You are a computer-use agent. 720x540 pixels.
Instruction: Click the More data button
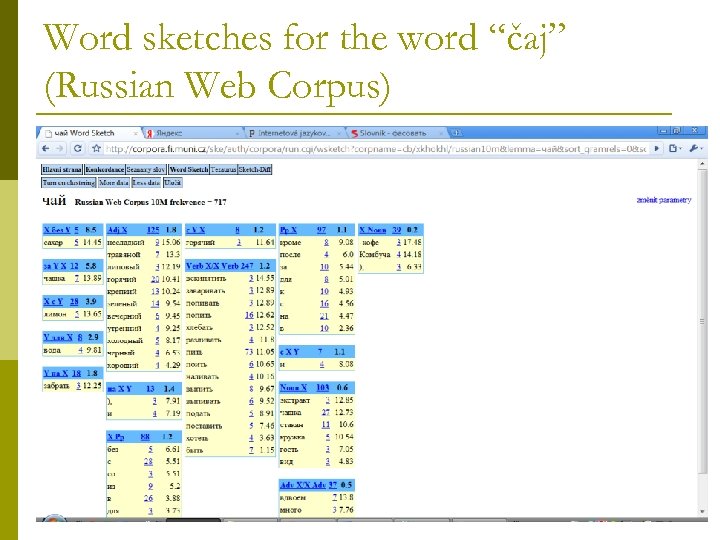tap(114, 183)
